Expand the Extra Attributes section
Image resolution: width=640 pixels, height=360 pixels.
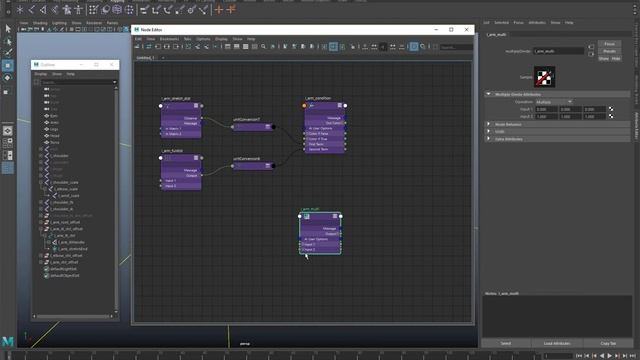(x=489, y=139)
